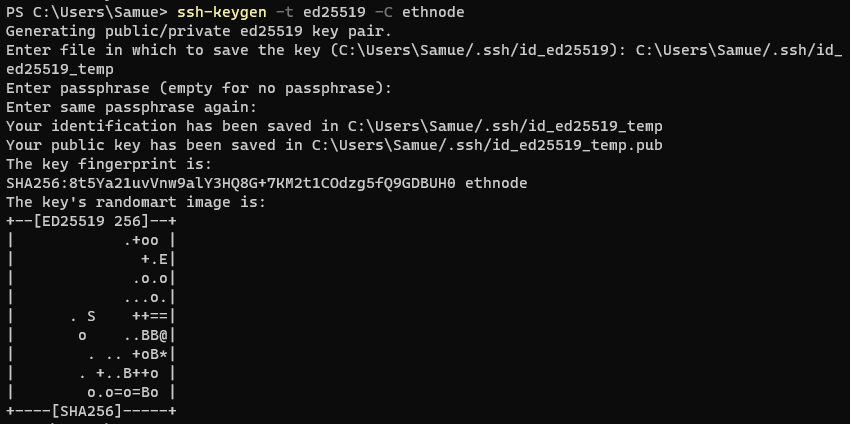Click ethnode label after the fingerprint
This screenshot has width=850, height=424.
pyautogui.click(x=496, y=183)
